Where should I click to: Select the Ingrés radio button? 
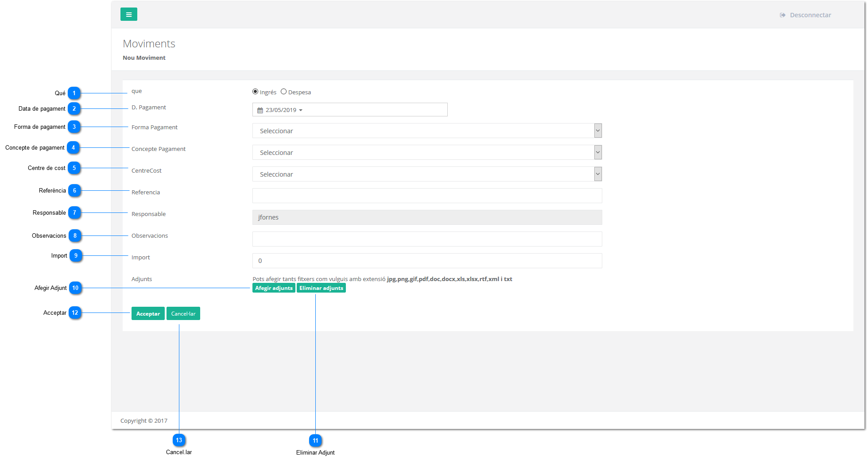point(256,92)
